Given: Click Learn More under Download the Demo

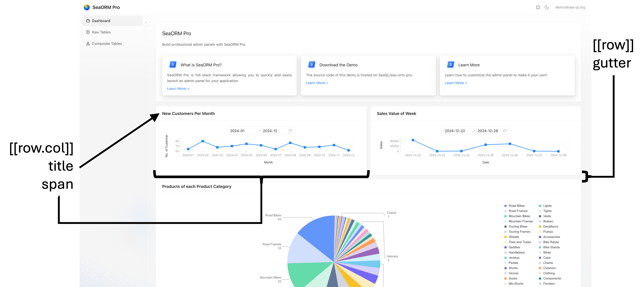Looking at the screenshot, I should [x=317, y=83].
